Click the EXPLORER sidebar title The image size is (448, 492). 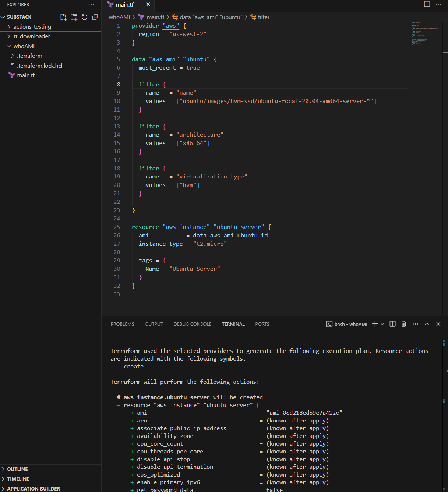18,5
